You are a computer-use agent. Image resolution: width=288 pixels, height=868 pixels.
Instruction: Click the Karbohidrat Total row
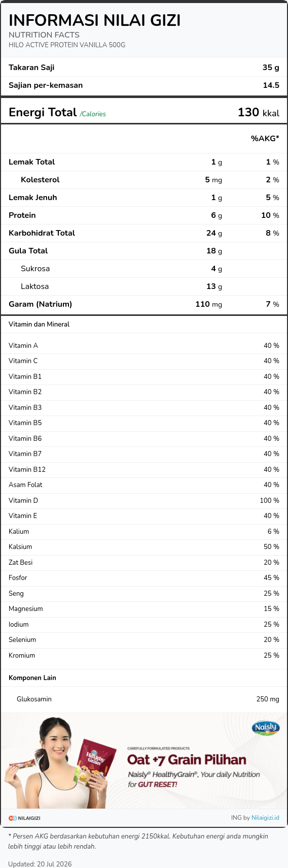click(x=144, y=233)
